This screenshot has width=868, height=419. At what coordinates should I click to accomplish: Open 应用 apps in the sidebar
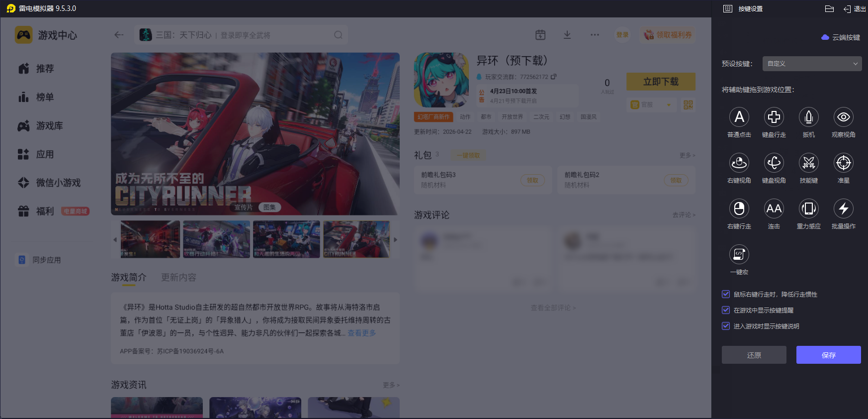tap(36, 154)
